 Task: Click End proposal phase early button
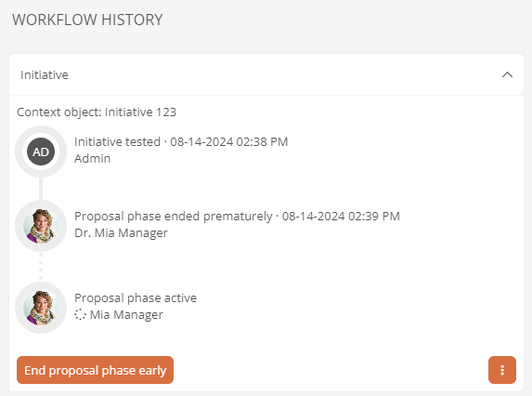click(95, 370)
